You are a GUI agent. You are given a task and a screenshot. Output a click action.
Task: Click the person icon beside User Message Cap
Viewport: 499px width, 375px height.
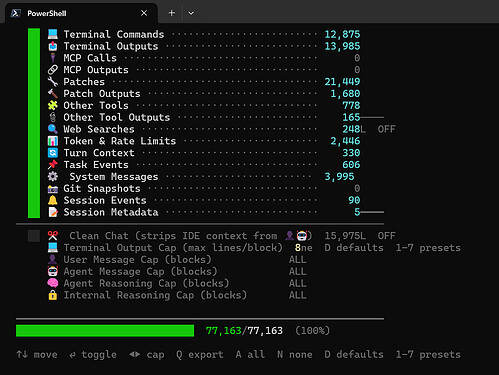pyautogui.click(x=53, y=260)
